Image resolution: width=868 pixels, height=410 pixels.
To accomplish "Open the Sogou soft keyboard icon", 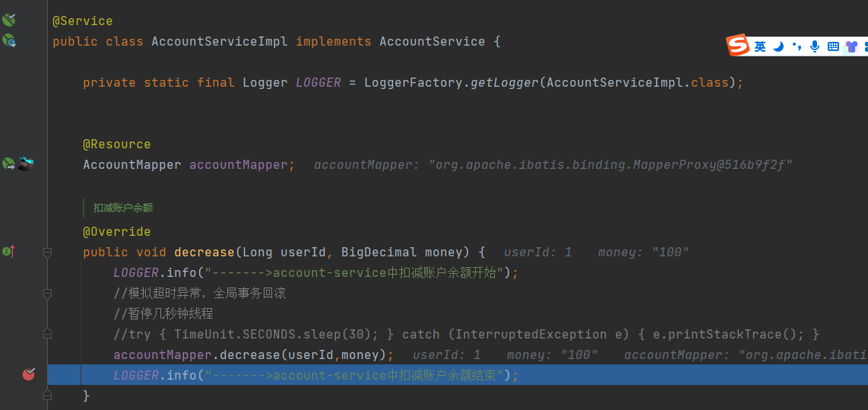I will (833, 46).
